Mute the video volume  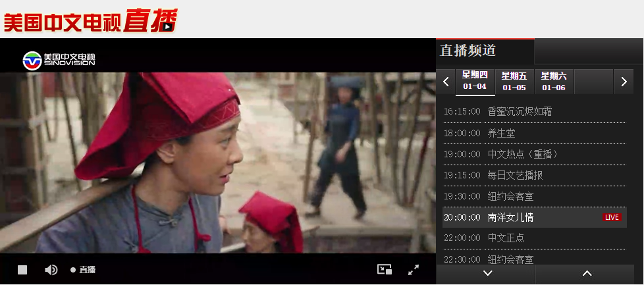coord(51,270)
